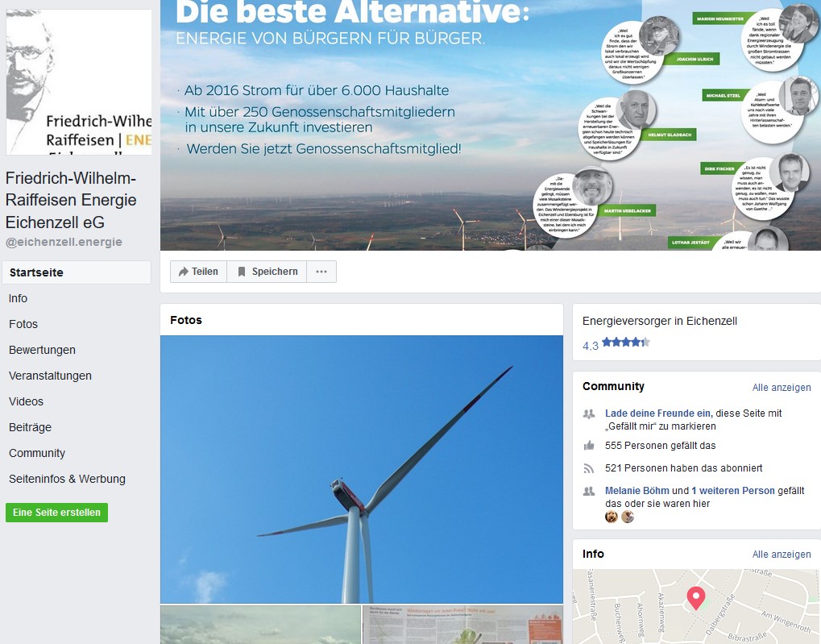Open the large wind turbine photo

pyautogui.click(x=362, y=470)
